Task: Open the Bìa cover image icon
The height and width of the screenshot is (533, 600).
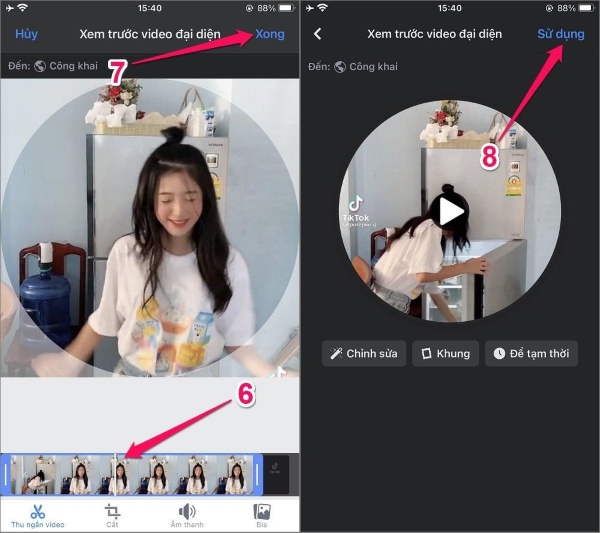Action: click(x=261, y=511)
